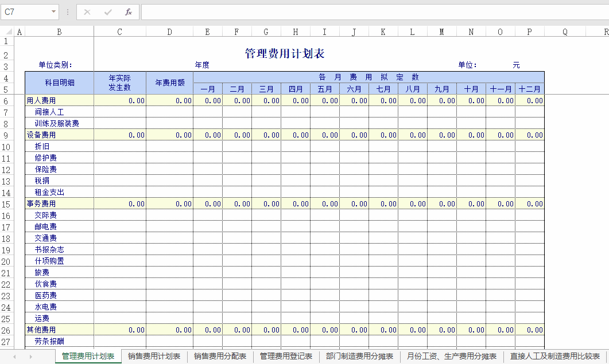Click the 间接人工 row label

pyautogui.click(x=49, y=112)
